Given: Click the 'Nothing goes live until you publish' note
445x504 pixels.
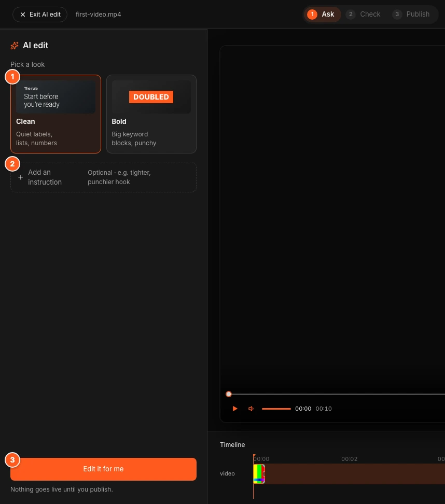Looking at the screenshot, I should (62, 489).
